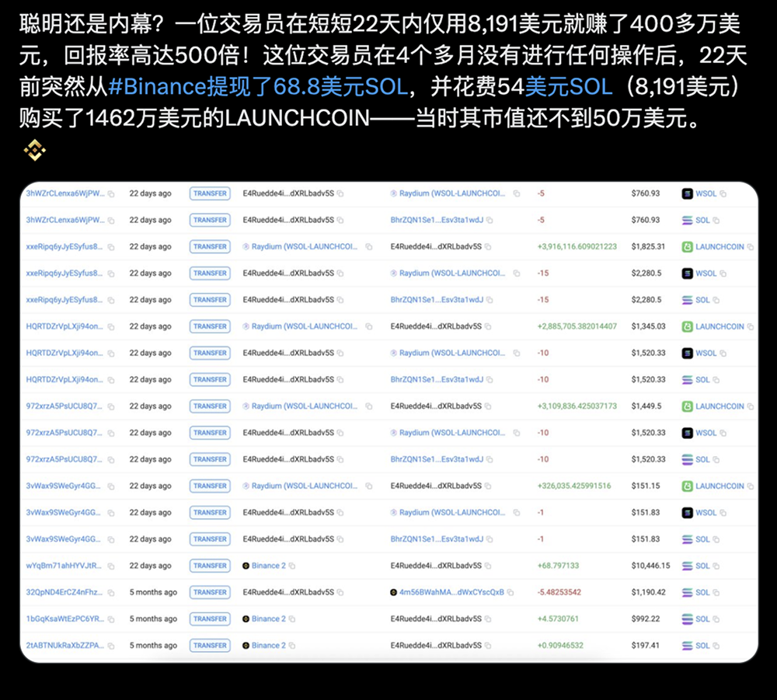The image size is (777, 700).
Task: Click the amount +3,916,116.609021223
Action: (577, 247)
